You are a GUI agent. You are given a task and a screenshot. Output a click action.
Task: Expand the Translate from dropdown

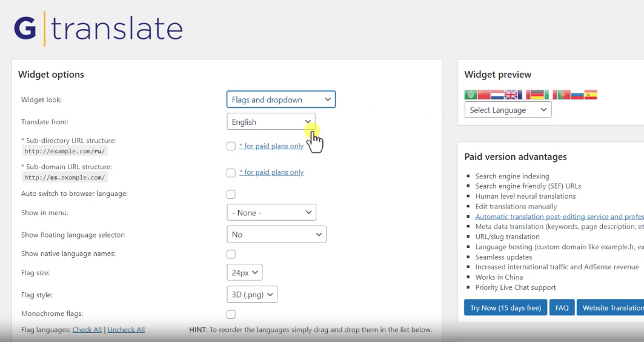pyautogui.click(x=271, y=122)
